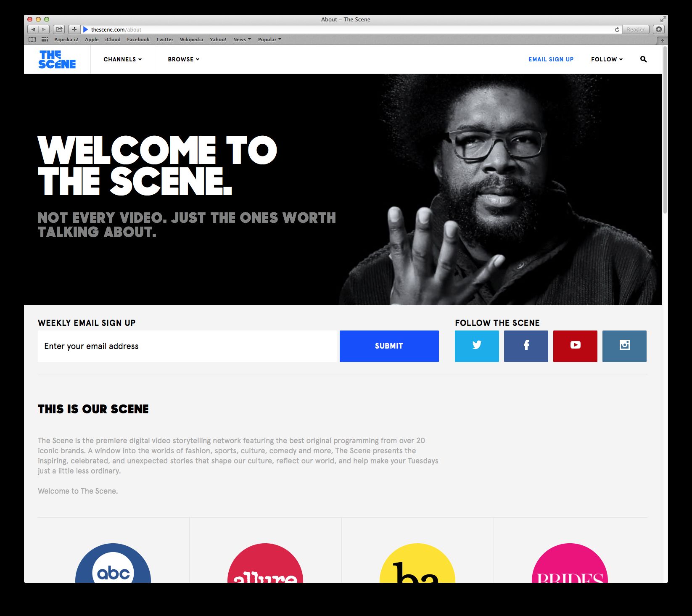Screen dimensions: 692x616
Task: Open The Scene's Facebook page
Action: click(526, 346)
